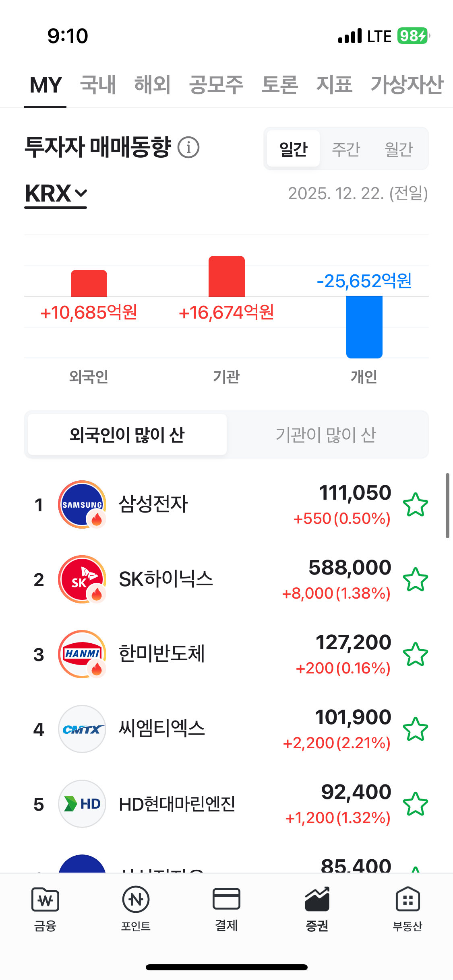Tap the SK하이닉스 logo icon
The width and height of the screenshot is (453, 980).
[82, 579]
